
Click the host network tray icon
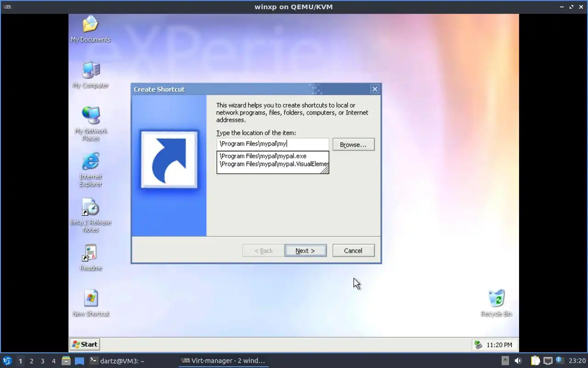[548, 361]
